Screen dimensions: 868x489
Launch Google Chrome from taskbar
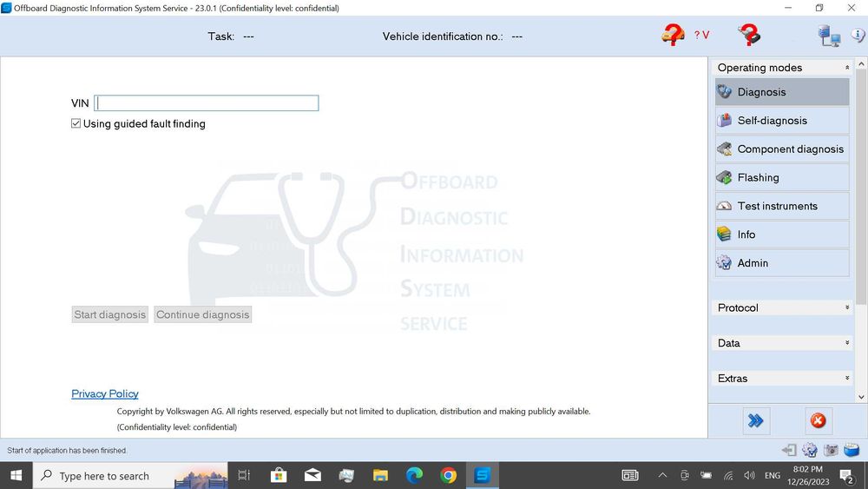449,475
